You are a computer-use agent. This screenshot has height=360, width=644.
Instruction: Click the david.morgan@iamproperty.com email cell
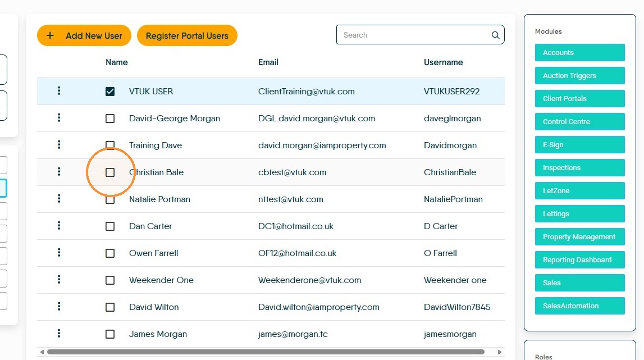pyautogui.click(x=322, y=145)
